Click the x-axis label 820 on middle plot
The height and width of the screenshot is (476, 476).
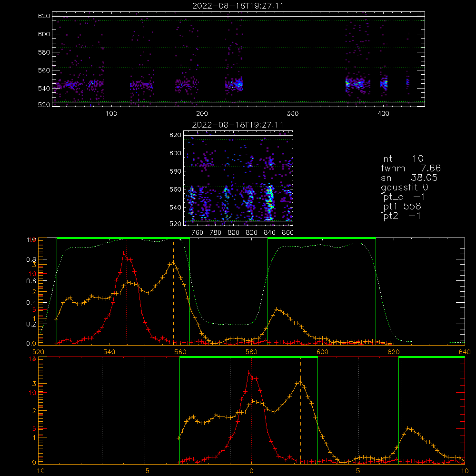pyautogui.click(x=252, y=233)
